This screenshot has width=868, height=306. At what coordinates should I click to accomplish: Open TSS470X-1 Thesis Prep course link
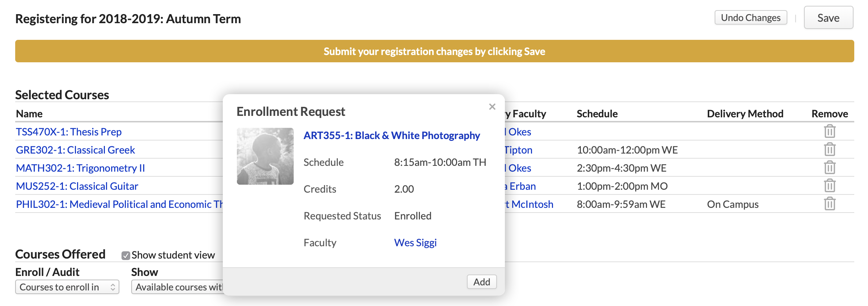click(x=69, y=132)
